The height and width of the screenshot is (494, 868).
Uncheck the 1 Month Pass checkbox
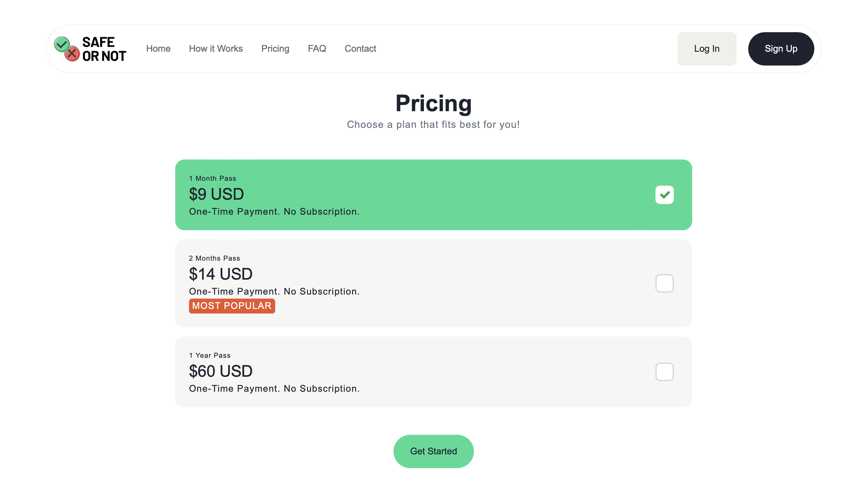click(x=664, y=195)
